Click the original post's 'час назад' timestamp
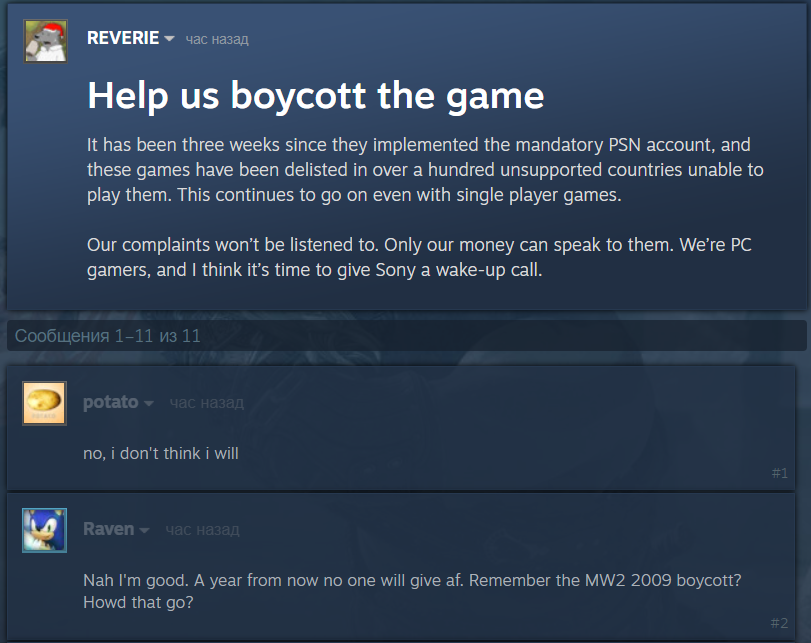 (217, 39)
